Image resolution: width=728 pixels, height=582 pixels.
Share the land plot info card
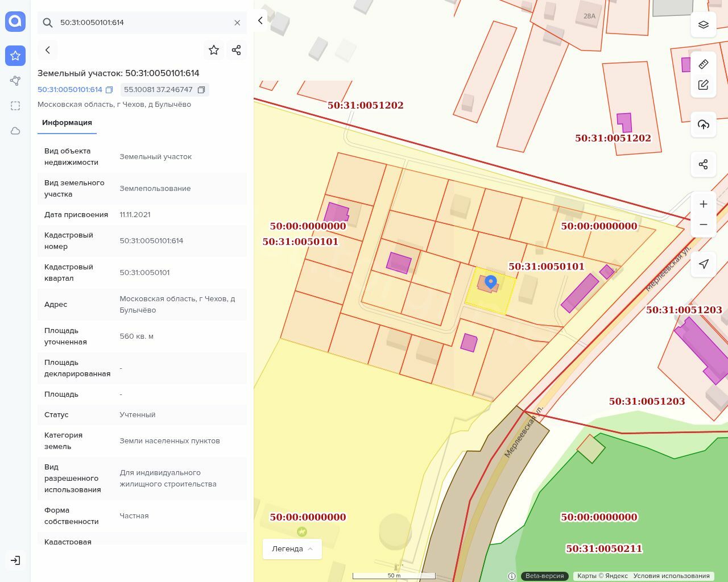tap(237, 50)
